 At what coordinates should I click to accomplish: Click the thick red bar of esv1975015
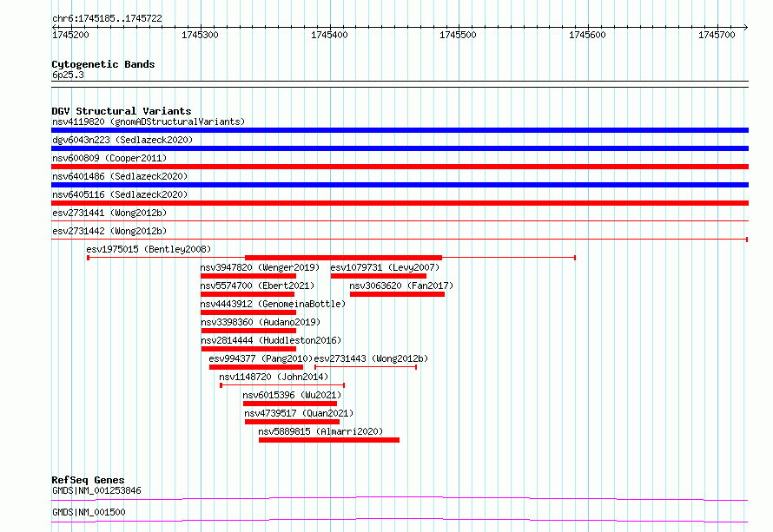[344, 258]
